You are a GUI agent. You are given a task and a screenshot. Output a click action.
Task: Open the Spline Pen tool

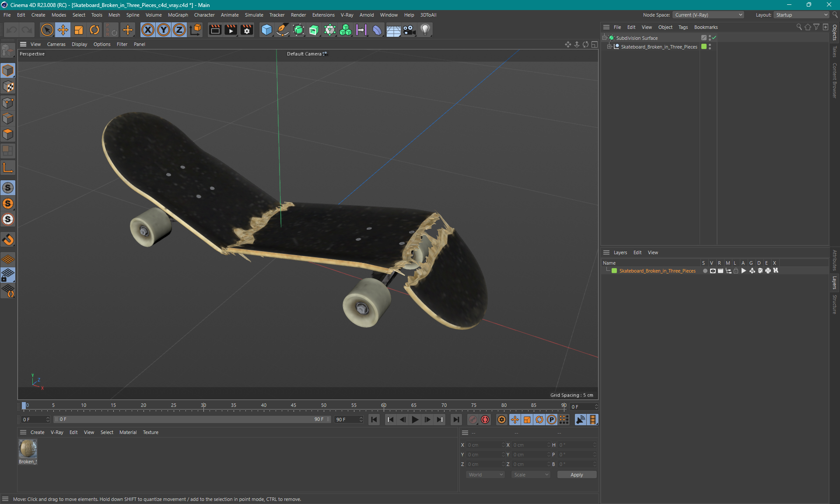click(x=283, y=30)
